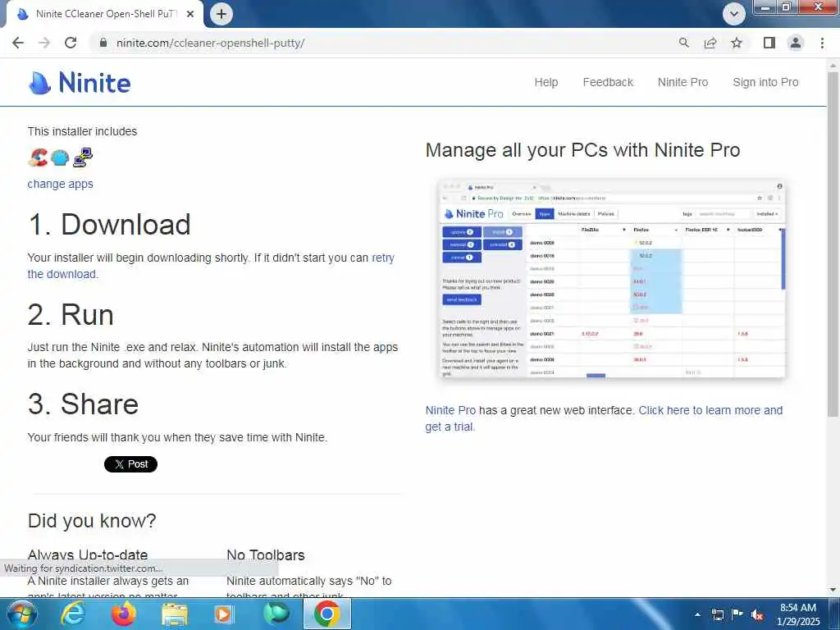Open a new tab with plus button

221,14
